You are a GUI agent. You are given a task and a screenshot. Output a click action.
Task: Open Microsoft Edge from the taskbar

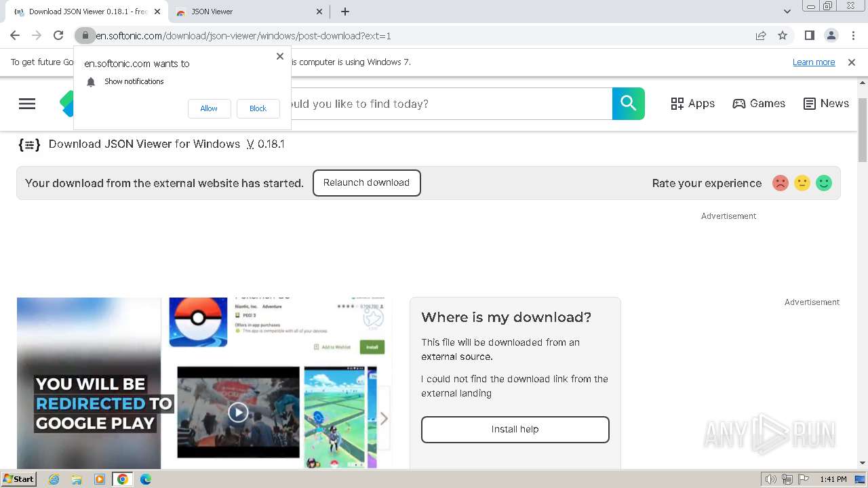tap(146, 479)
